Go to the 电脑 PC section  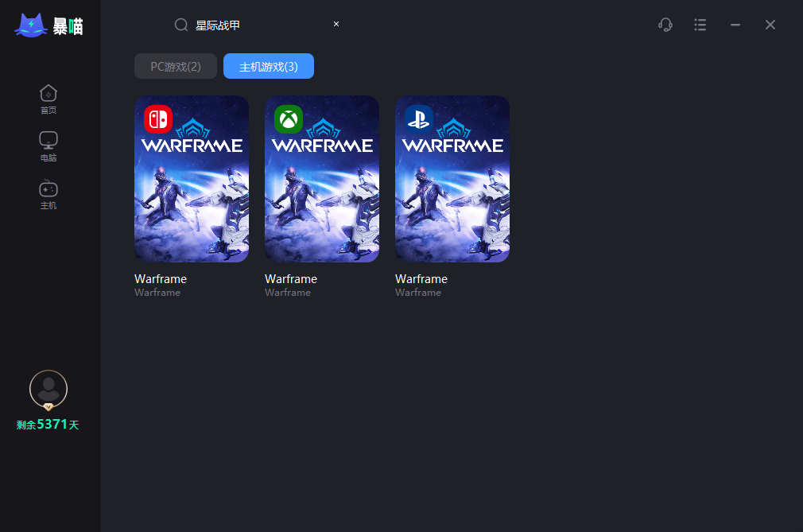(48, 147)
